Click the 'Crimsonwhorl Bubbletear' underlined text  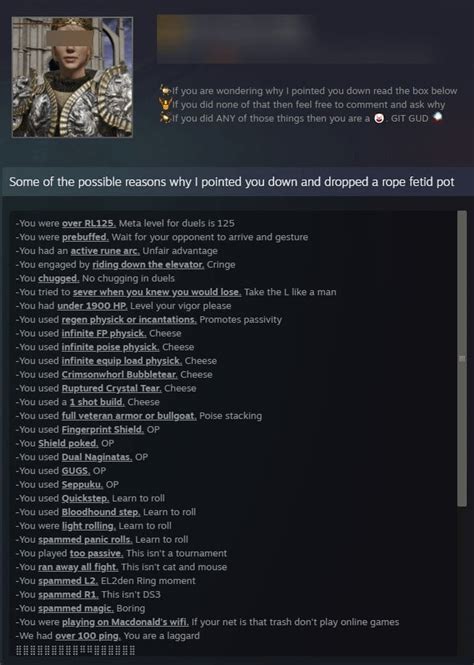120,374
